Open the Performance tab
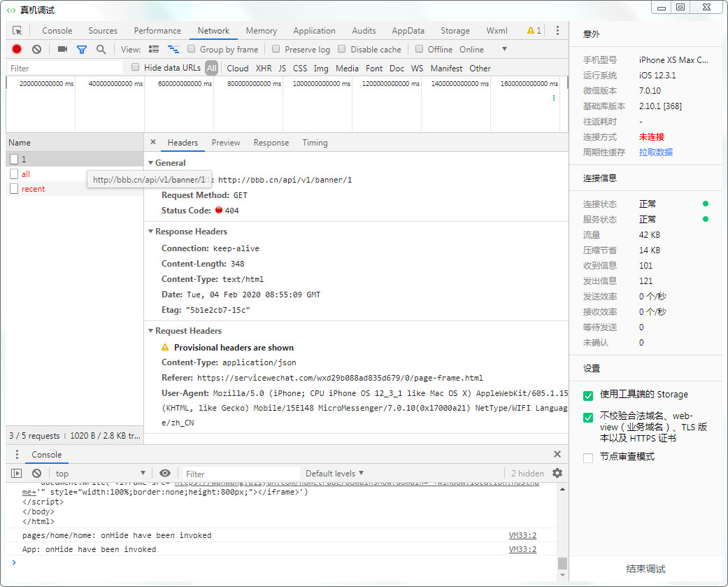The height and width of the screenshot is (587, 728). coord(157,31)
